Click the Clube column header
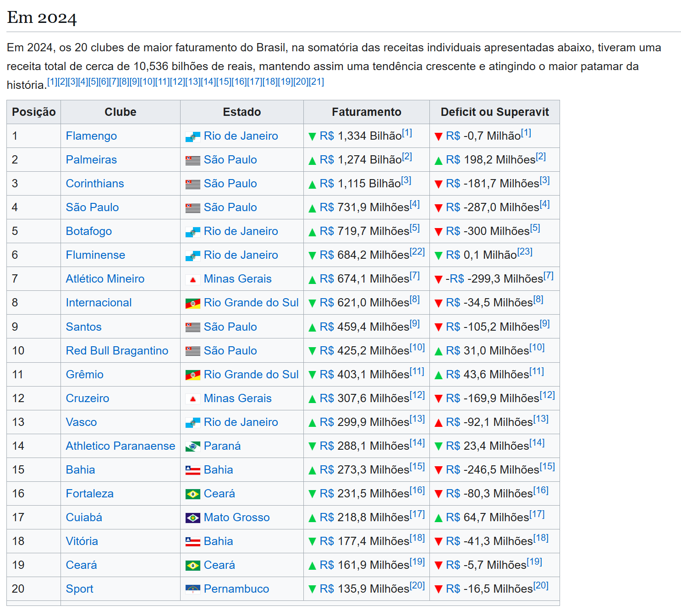The image size is (681, 616). pos(121,112)
